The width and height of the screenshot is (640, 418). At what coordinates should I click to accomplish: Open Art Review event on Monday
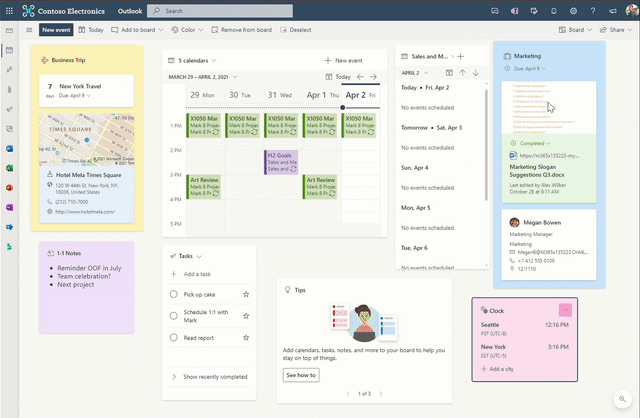(204, 187)
